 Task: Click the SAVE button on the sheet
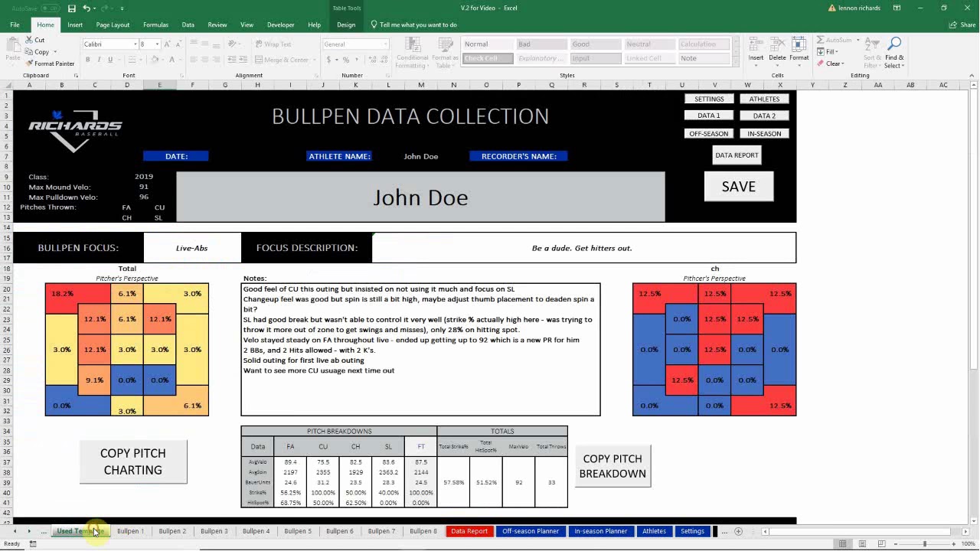point(738,187)
